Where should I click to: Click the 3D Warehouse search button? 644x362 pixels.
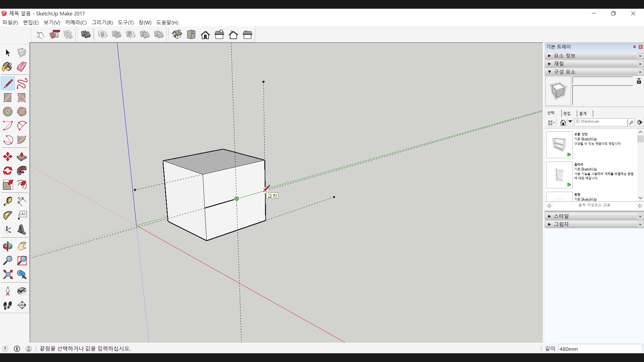pos(631,122)
